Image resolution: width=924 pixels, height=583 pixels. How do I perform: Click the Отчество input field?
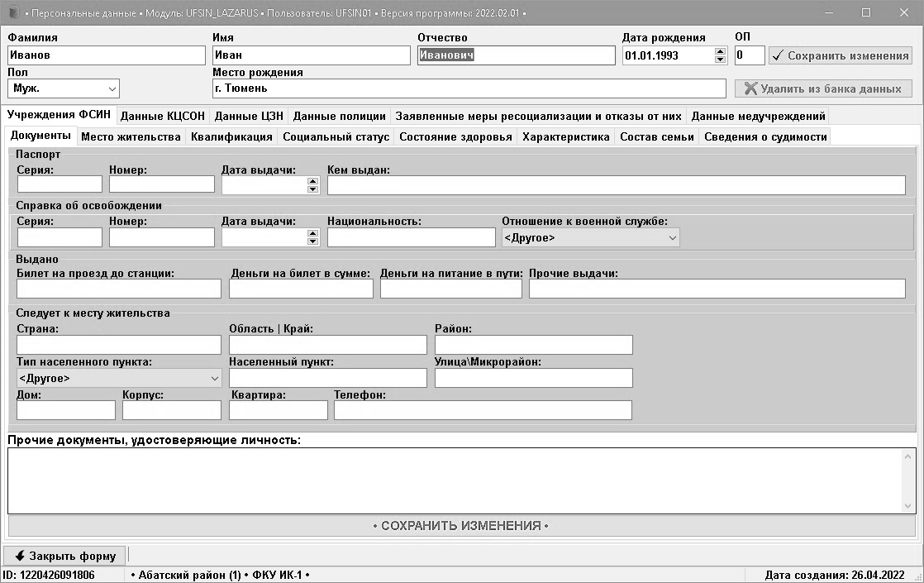(517, 55)
